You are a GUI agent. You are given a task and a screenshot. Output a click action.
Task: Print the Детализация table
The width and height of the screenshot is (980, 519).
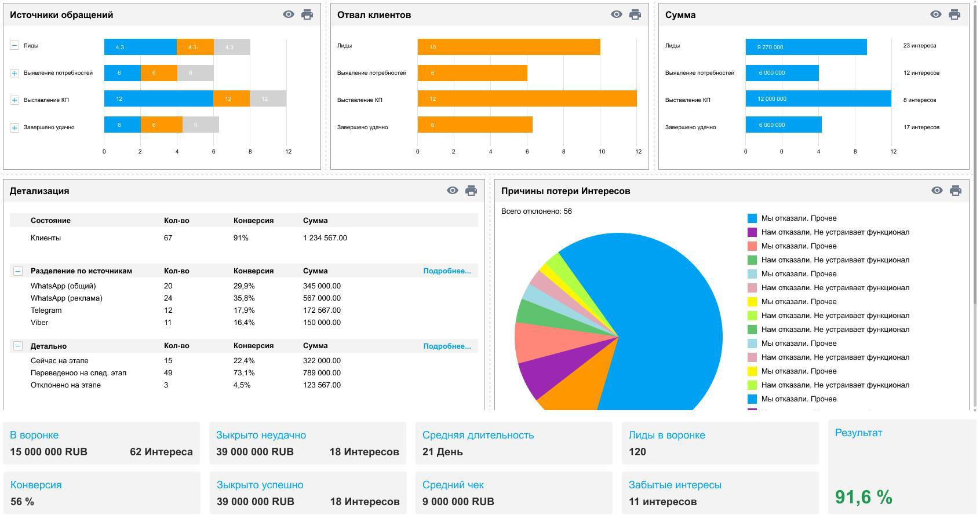click(471, 191)
